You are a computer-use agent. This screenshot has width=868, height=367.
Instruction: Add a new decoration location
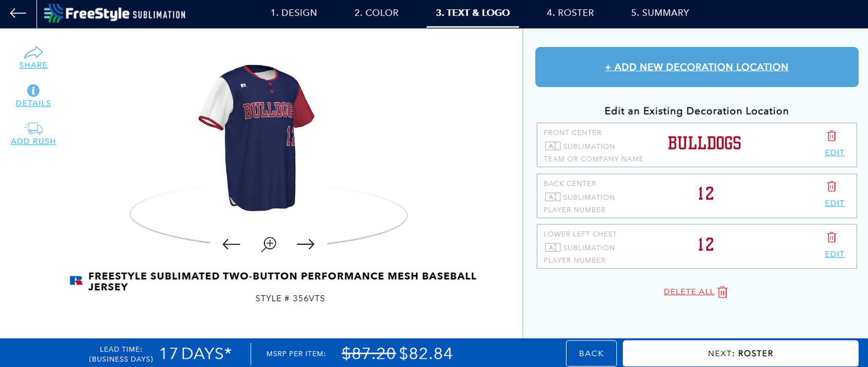click(x=697, y=67)
